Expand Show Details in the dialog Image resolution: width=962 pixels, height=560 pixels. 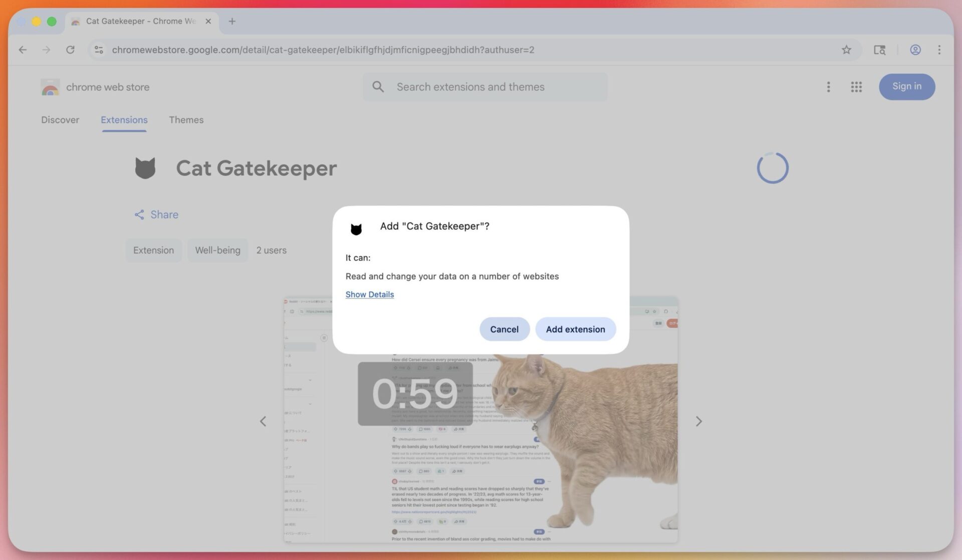[x=369, y=295]
